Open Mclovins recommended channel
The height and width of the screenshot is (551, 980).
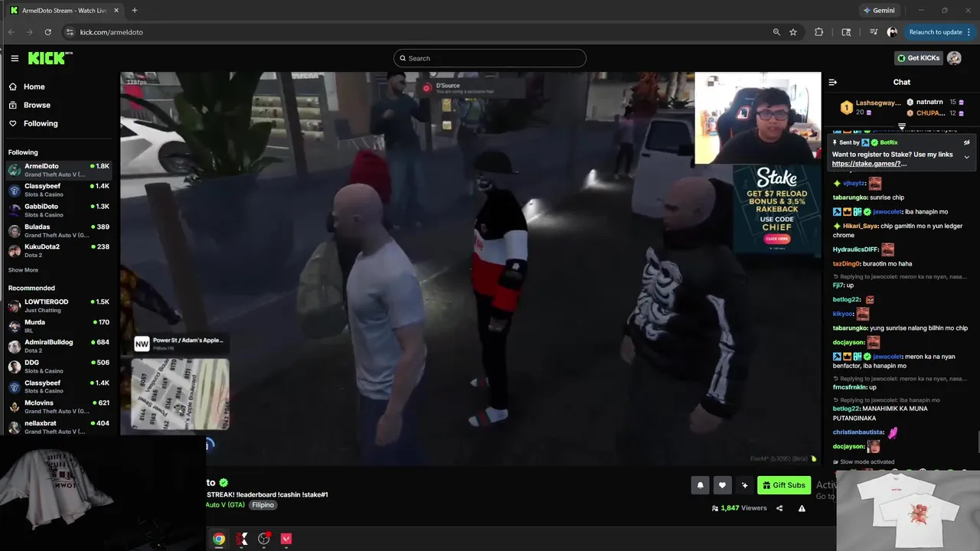click(60, 406)
